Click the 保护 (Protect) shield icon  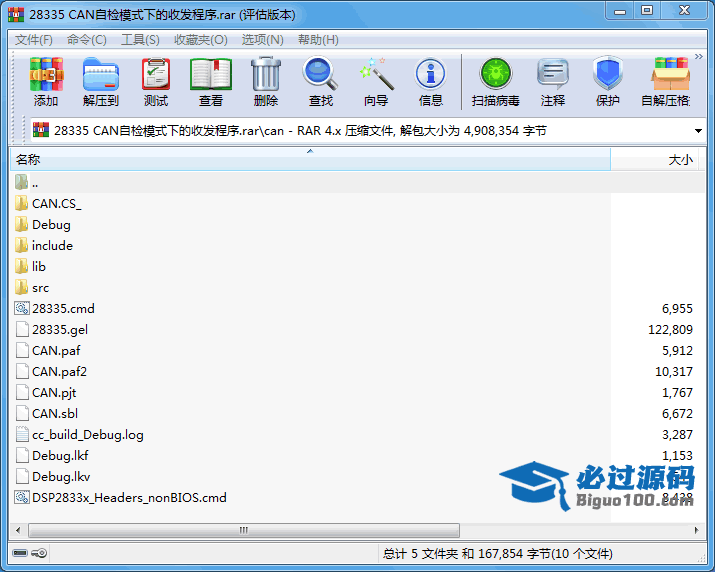click(607, 82)
